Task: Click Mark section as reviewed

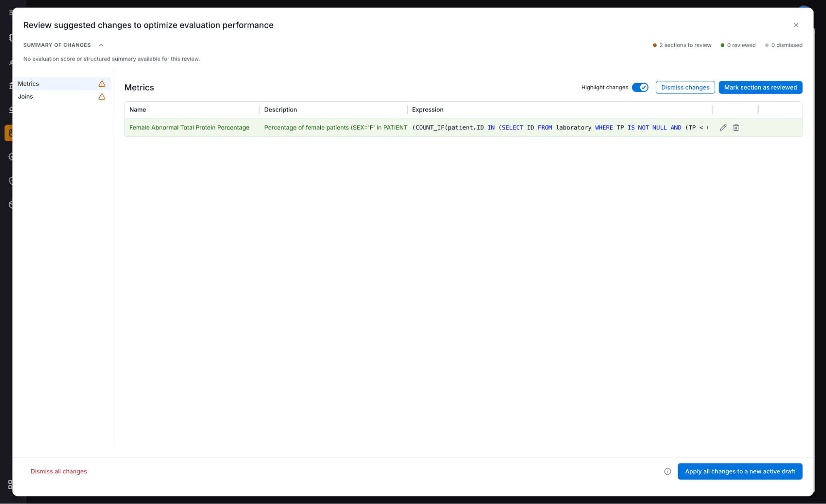Action: pyautogui.click(x=760, y=88)
